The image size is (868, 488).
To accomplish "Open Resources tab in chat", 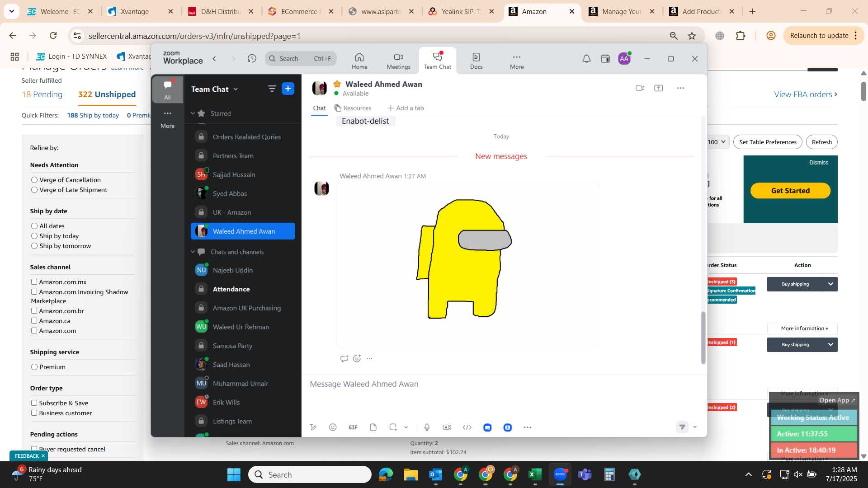I will tap(353, 108).
